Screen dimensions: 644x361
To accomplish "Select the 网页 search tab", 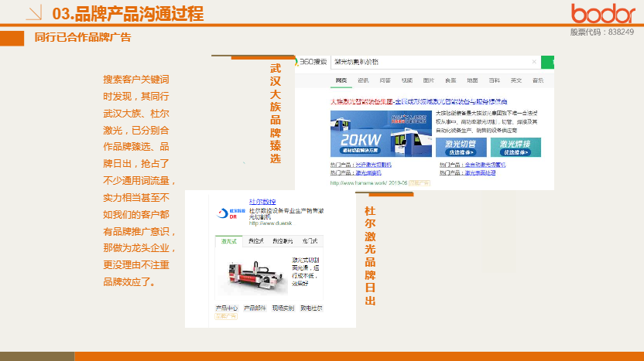I will click(341, 80).
